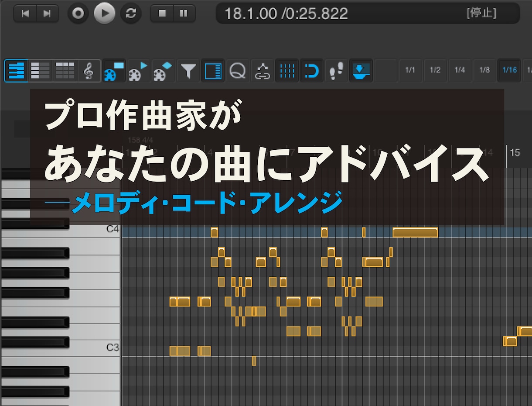Set grid resolution to 1/4
This screenshot has height=406, width=532.
click(460, 71)
